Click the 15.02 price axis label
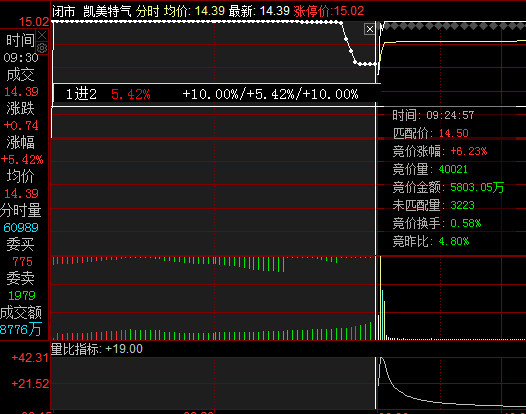 34,22
